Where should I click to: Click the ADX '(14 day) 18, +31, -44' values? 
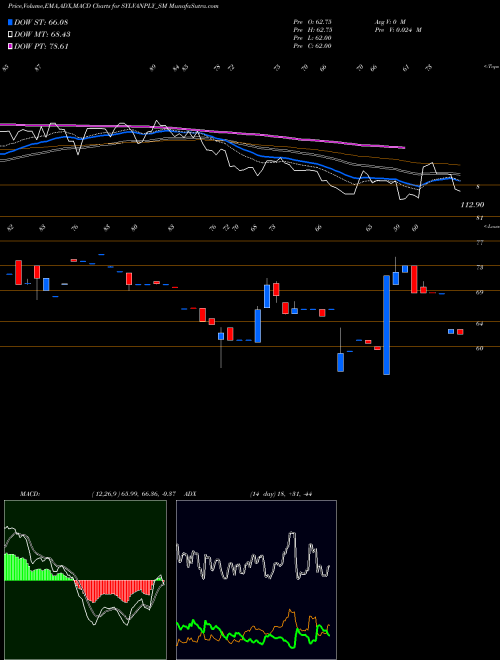click(281, 494)
